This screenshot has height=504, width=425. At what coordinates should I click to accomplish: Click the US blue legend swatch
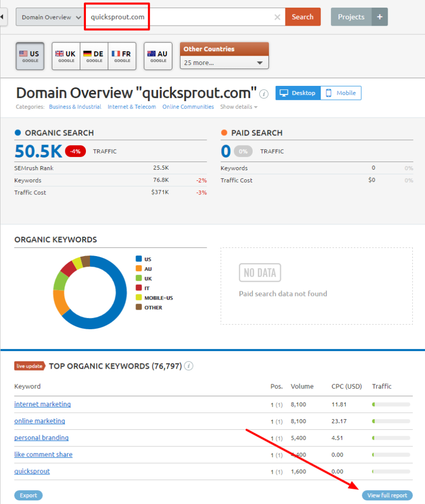[139, 259]
